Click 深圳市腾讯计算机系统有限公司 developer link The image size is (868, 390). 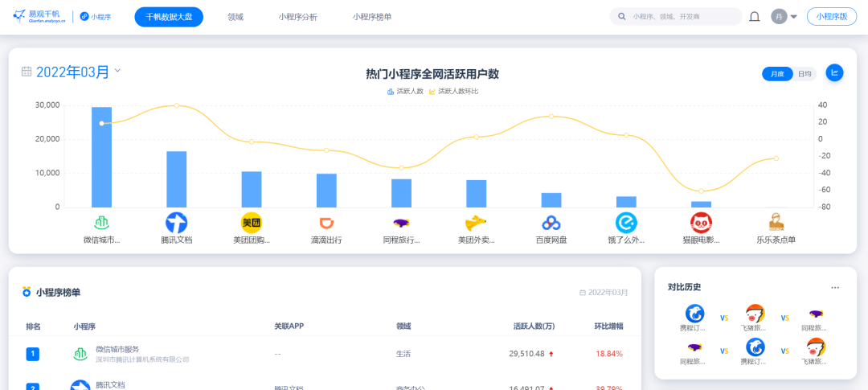click(142, 359)
